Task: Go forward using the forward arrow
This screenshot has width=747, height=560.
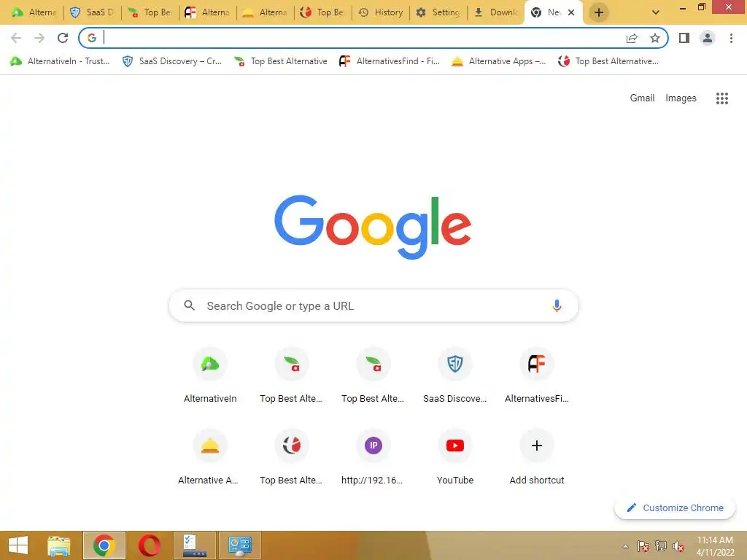Action: [x=39, y=38]
